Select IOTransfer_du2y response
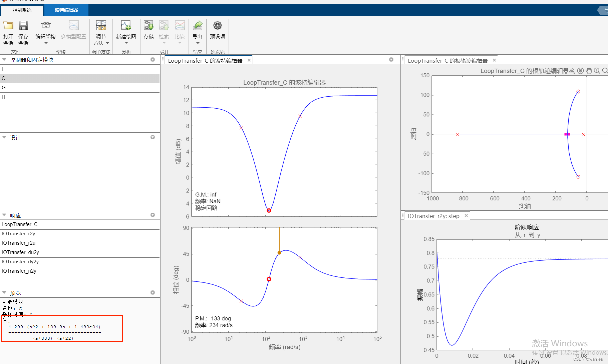608x364 pixels. [80, 252]
